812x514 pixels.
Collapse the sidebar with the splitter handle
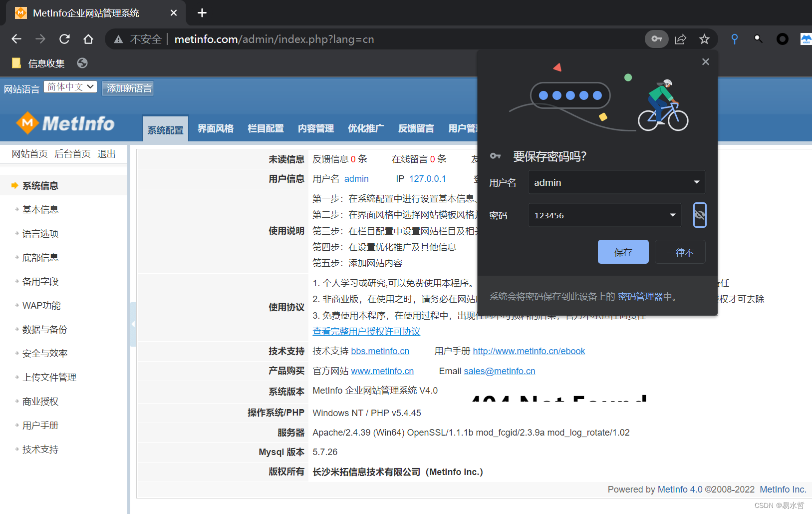point(133,324)
